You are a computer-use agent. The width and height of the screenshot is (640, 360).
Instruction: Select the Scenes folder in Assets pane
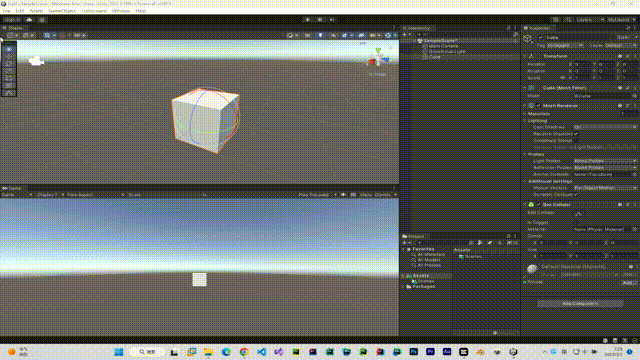pyautogui.click(x=470, y=256)
